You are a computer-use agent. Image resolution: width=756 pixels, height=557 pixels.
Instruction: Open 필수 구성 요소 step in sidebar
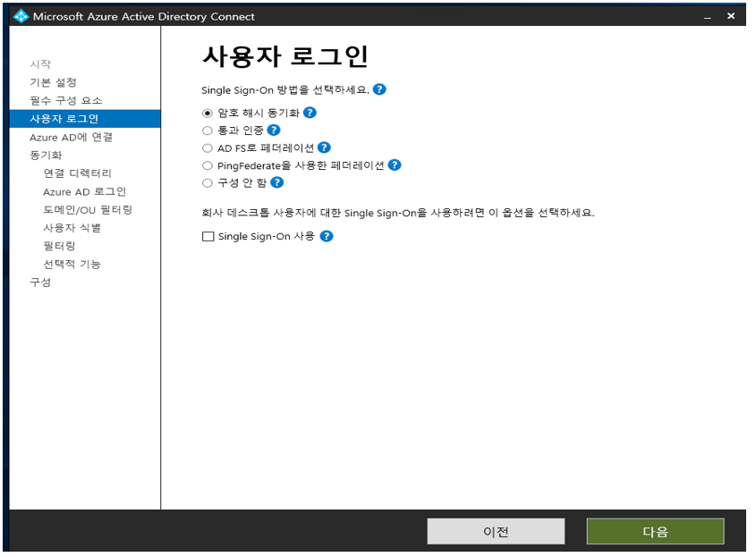point(66,101)
